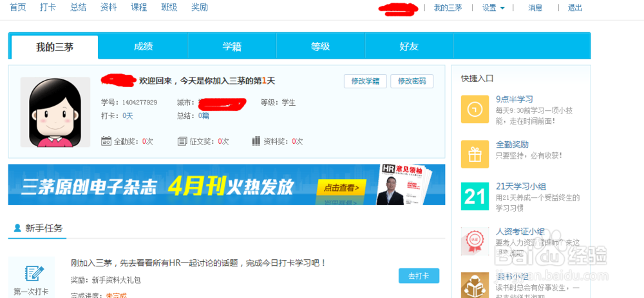The width and height of the screenshot is (644, 298).
Task: Open 总结 in the top navigation
Action: tap(79, 7)
